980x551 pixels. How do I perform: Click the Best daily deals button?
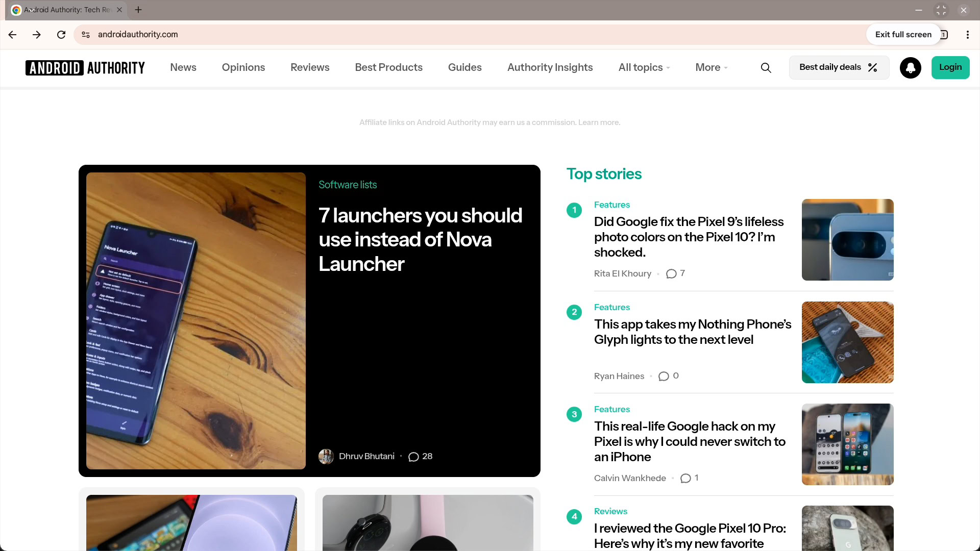click(839, 67)
